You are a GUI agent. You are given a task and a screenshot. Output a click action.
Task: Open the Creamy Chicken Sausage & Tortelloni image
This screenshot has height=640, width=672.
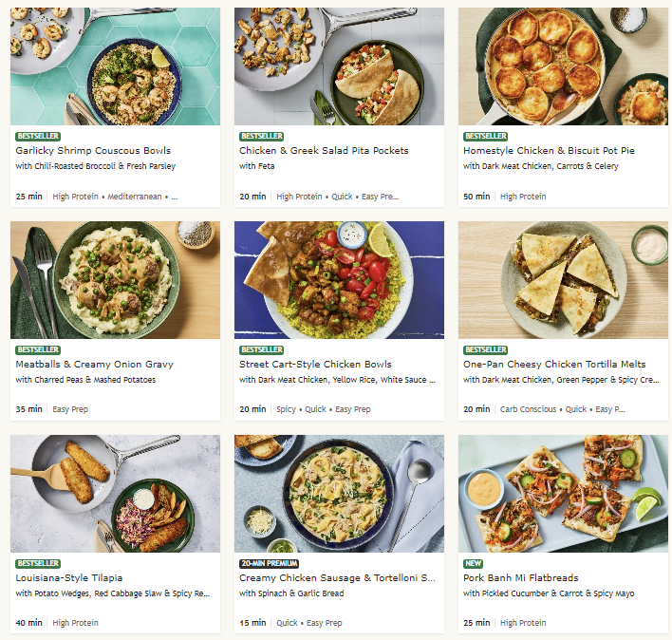(339, 494)
